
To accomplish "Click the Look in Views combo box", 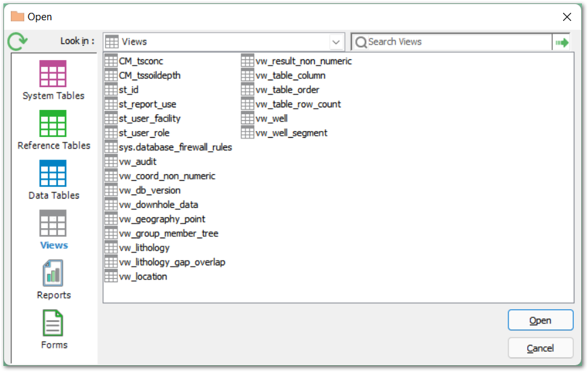I will (224, 42).
